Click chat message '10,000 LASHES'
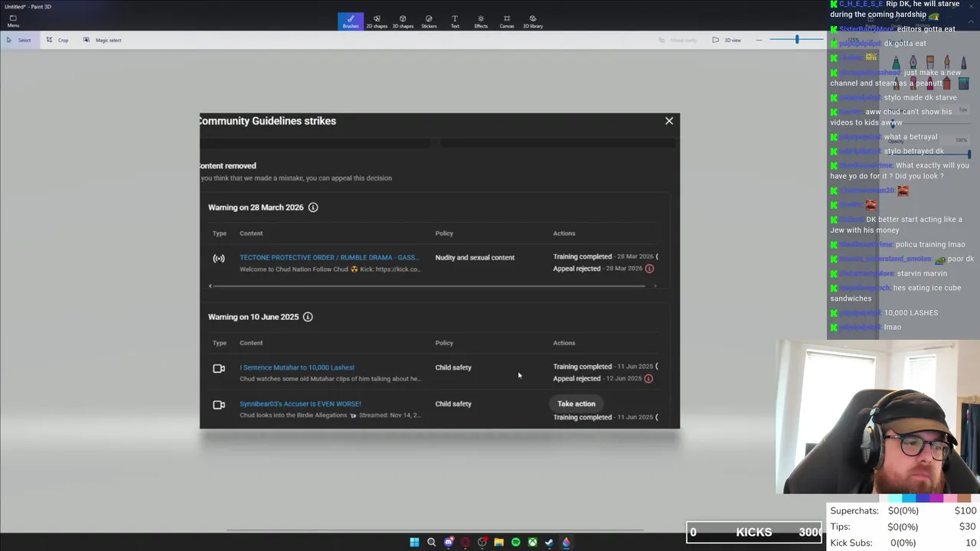The image size is (980, 551). pyautogui.click(x=911, y=312)
